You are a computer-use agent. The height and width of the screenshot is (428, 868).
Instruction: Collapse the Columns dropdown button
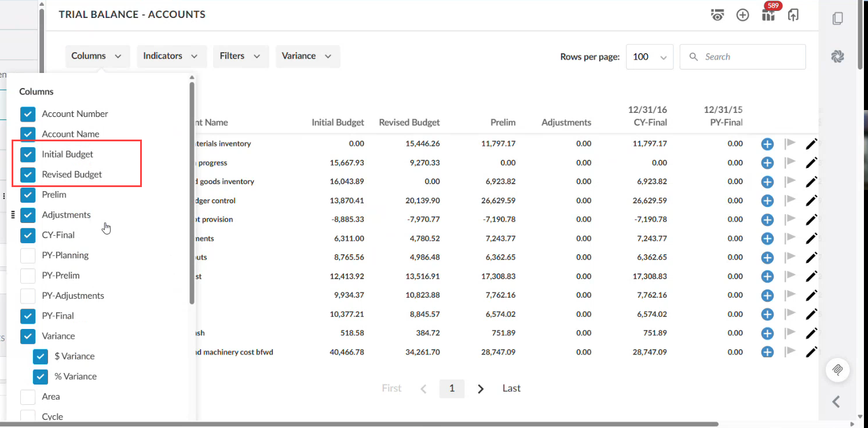(x=97, y=56)
